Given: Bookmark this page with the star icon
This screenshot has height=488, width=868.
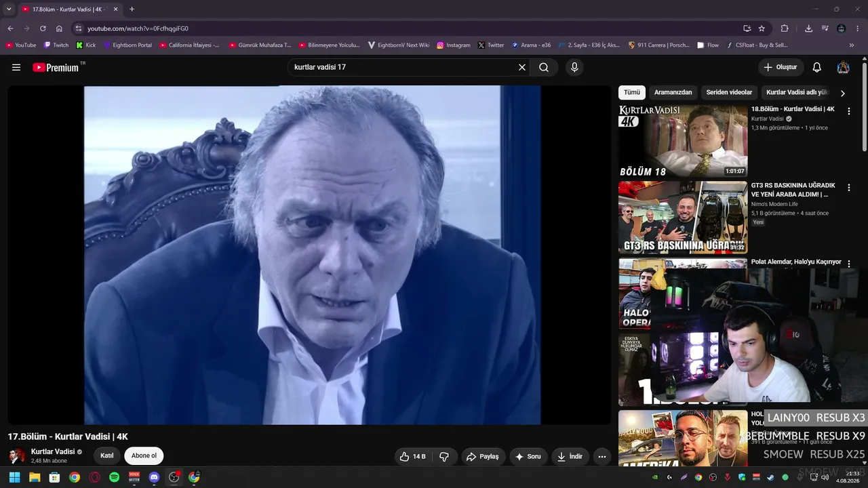Looking at the screenshot, I should (762, 28).
